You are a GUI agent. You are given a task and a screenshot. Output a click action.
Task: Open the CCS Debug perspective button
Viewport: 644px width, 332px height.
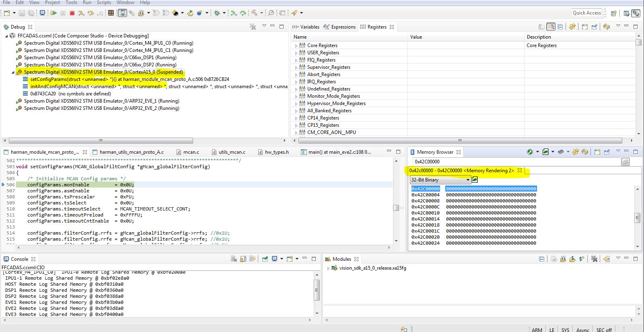(x=636, y=13)
